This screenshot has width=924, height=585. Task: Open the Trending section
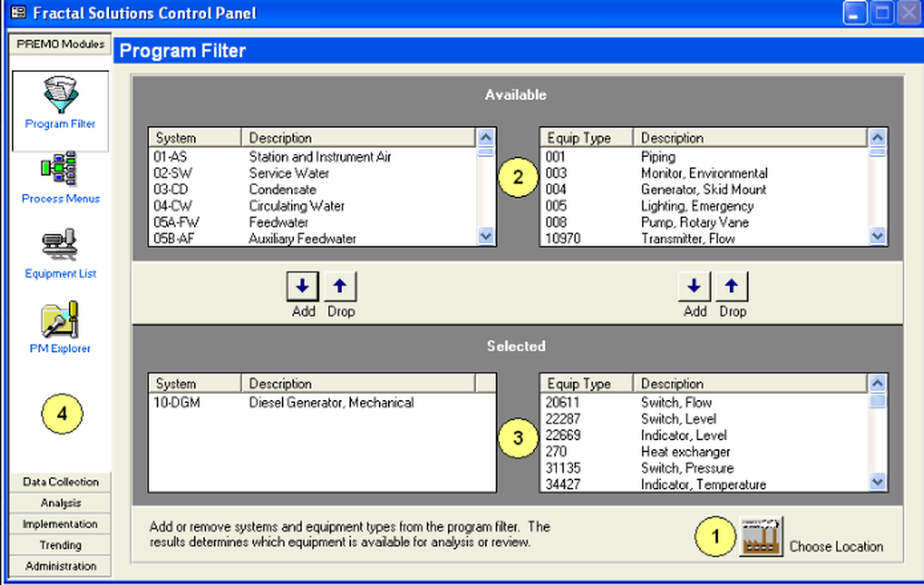point(60,545)
